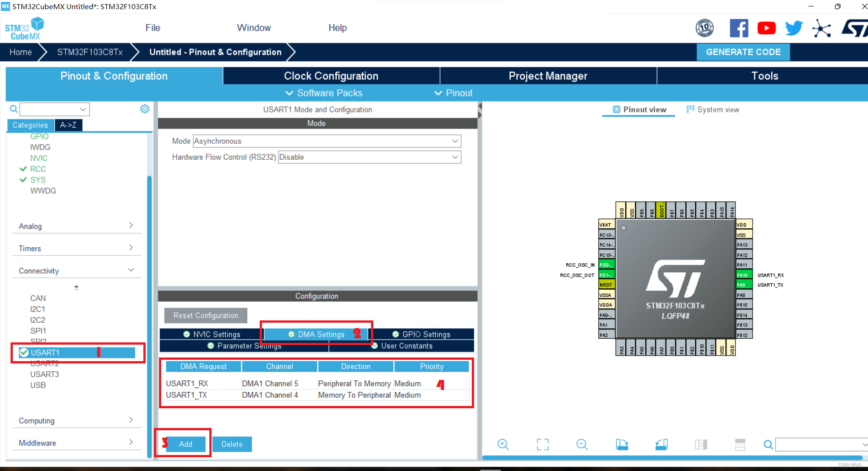Select the NRST pin on the chip
The image size is (868, 471).
click(606, 285)
